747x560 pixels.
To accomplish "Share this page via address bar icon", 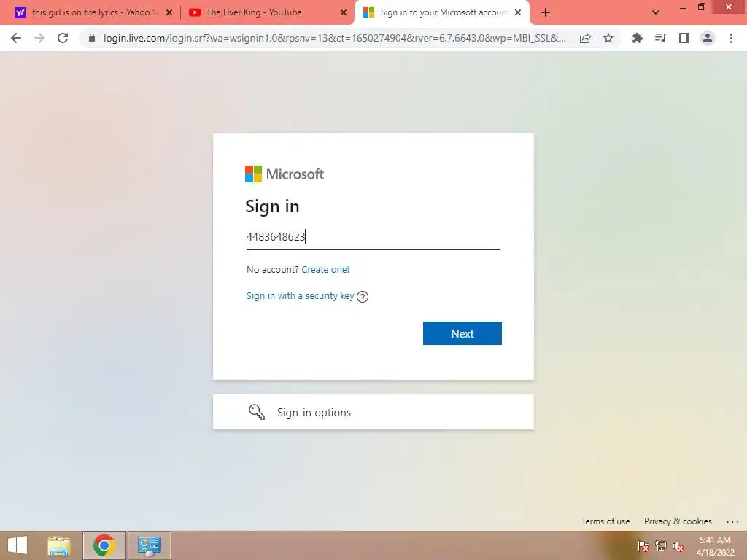I will pos(585,38).
